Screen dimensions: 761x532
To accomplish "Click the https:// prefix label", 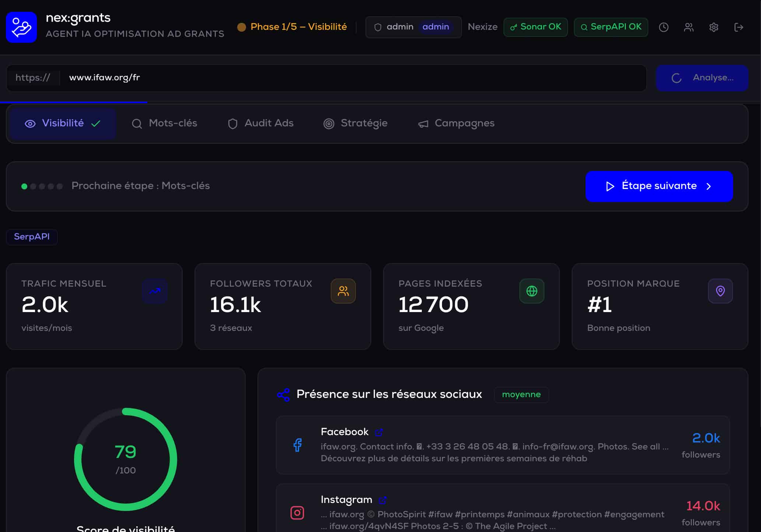I will (x=33, y=78).
